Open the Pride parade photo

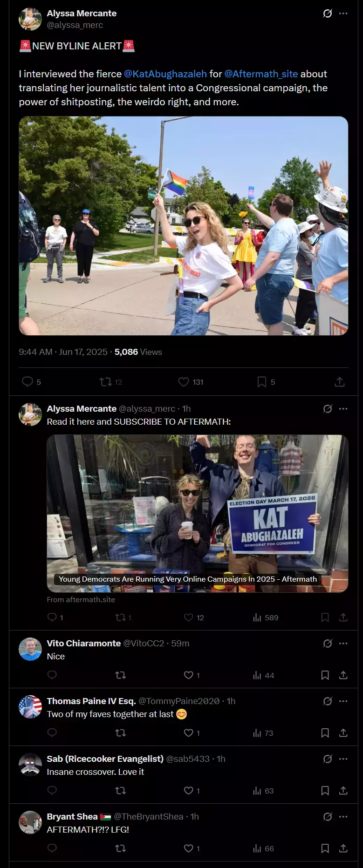tap(184, 226)
